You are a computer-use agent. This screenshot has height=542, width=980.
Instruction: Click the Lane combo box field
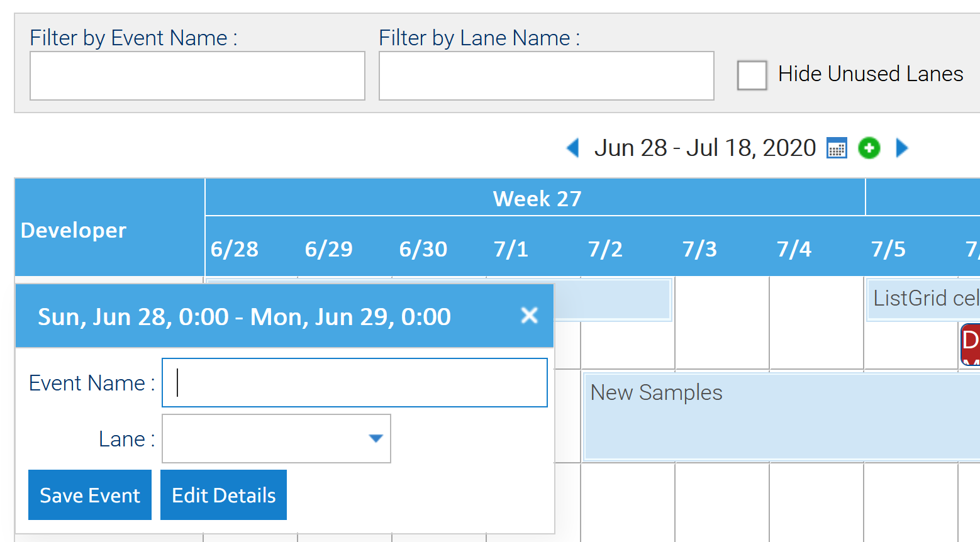point(276,438)
